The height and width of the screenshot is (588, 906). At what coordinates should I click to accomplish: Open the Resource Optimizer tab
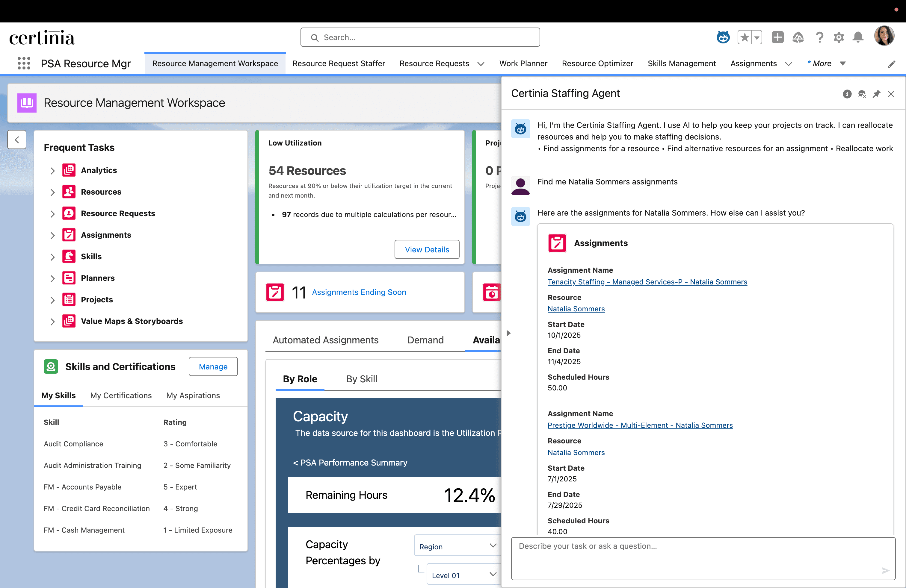click(x=597, y=63)
